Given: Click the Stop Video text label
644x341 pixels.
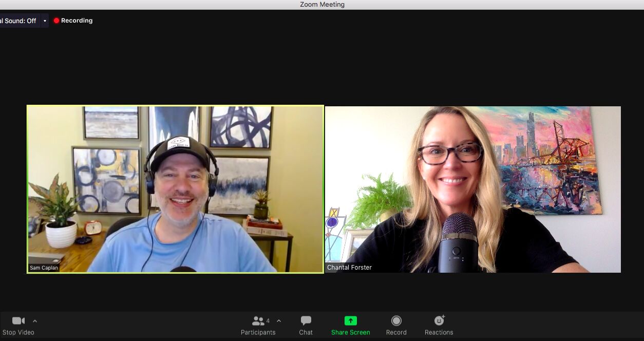Looking at the screenshot, I should click(x=18, y=332).
